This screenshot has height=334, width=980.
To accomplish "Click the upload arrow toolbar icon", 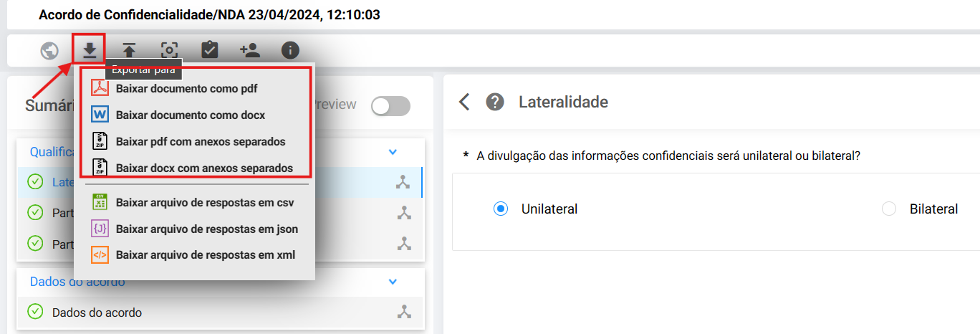I will pyautogui.click(x=129, y=50).
